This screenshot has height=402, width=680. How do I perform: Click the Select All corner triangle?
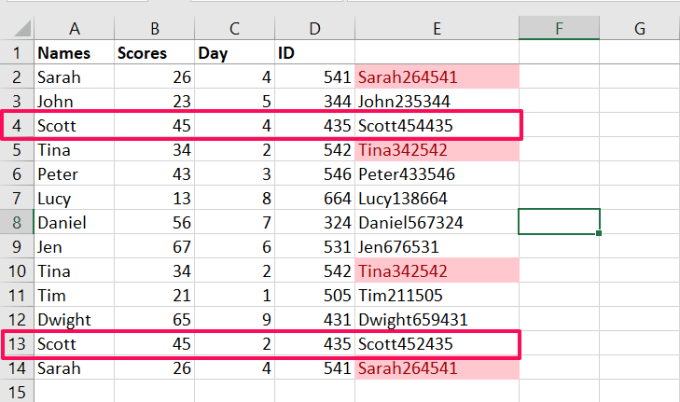[22, 28]
